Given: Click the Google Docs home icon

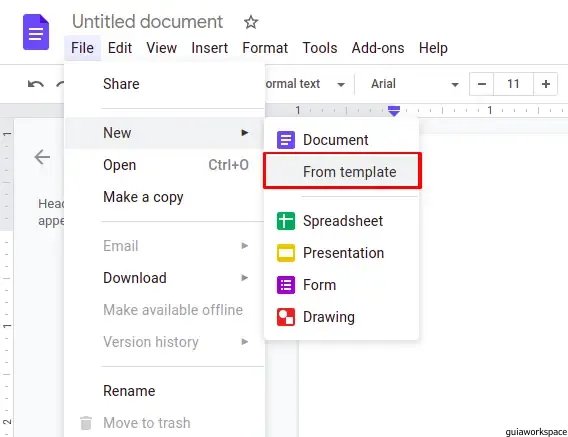Looking at the screenshot, I should (36, 32).
